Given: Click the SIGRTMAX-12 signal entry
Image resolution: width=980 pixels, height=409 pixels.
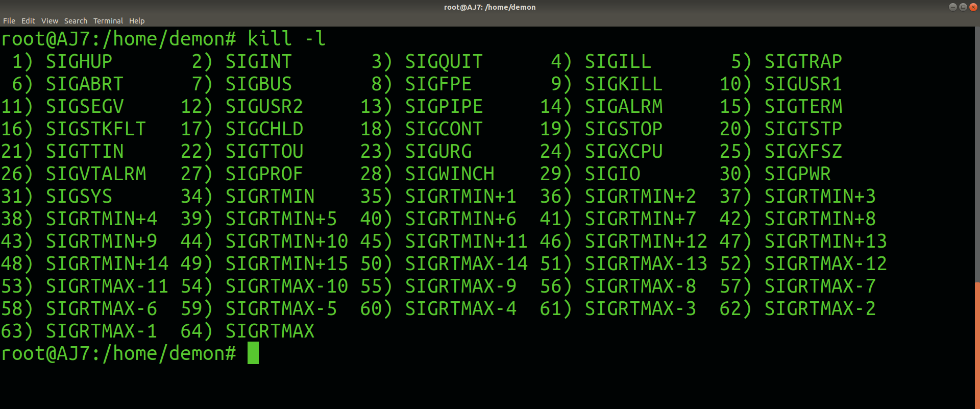Looking at the screenshot, I should coord(826,263).
